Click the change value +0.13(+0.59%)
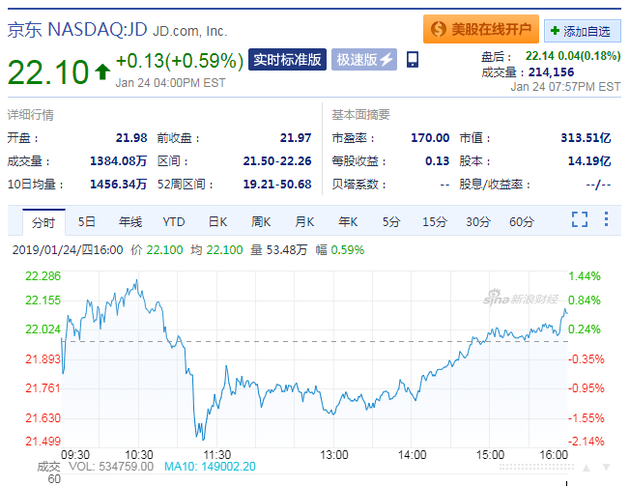This screenshot has width=630, height=486. coord(180,61)
